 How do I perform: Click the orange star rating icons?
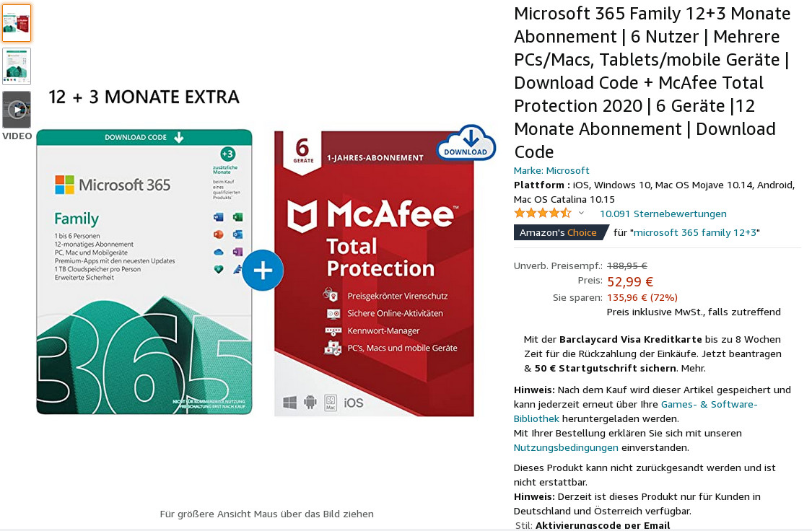(542, 214)
